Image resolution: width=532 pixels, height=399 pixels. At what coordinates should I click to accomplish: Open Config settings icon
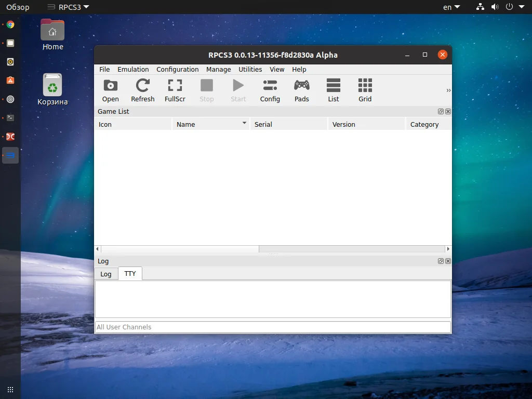pos(270,90)
